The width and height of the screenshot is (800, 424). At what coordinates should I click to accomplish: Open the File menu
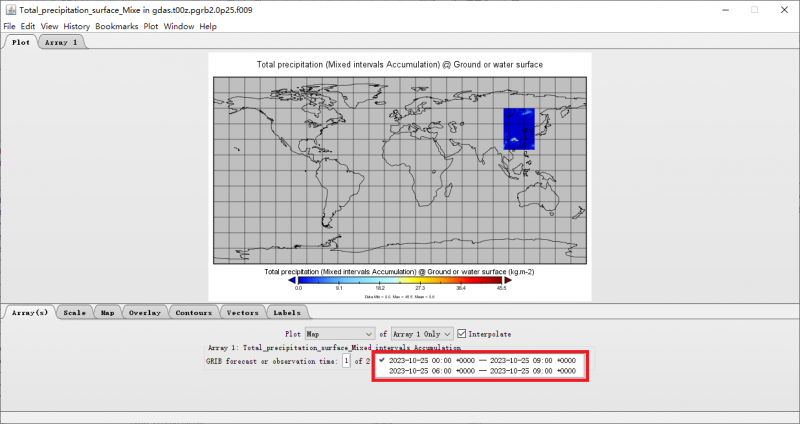coord(11,26)
